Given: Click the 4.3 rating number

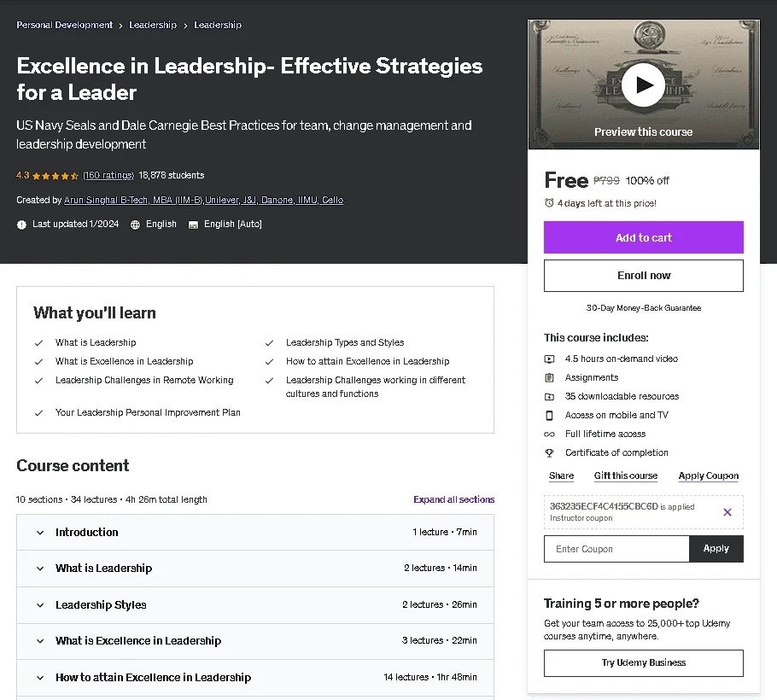Looking at the screenshot, I should (22, 175).
